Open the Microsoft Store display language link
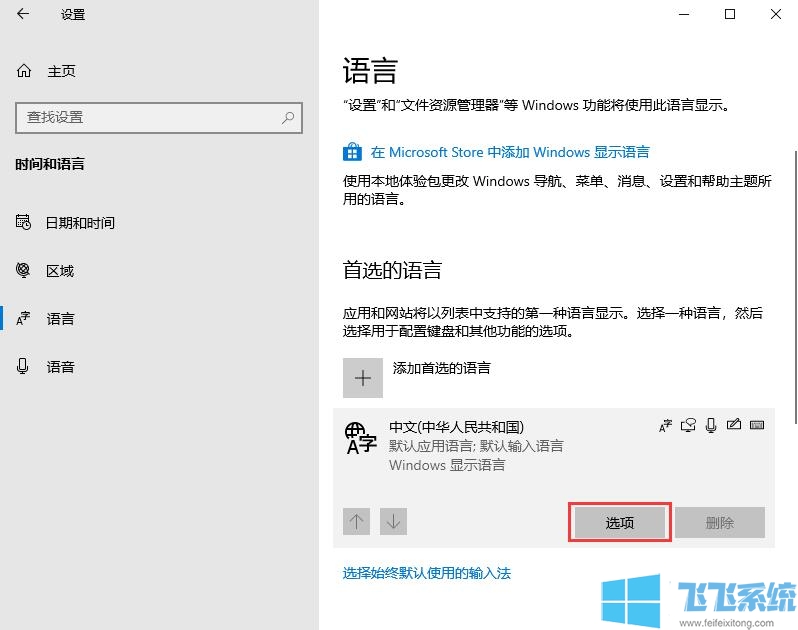This screenshot has width=798, height=630. (509, 152)
